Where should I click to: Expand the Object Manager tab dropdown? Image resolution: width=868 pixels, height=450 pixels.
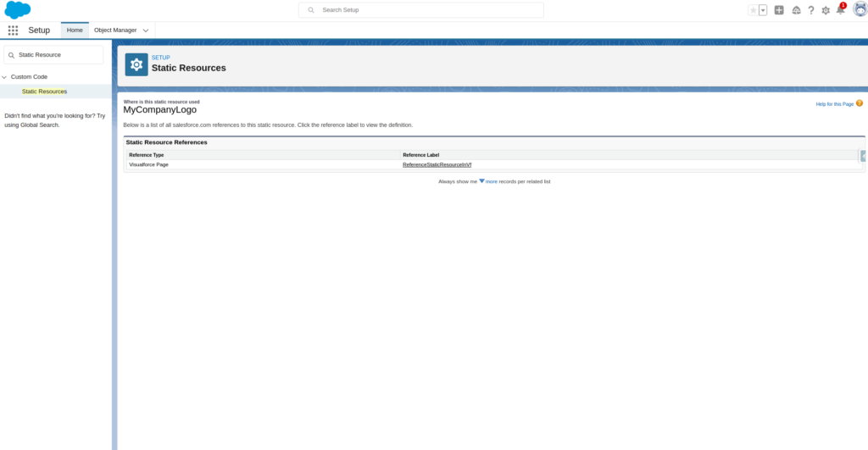tap(146, 30)
